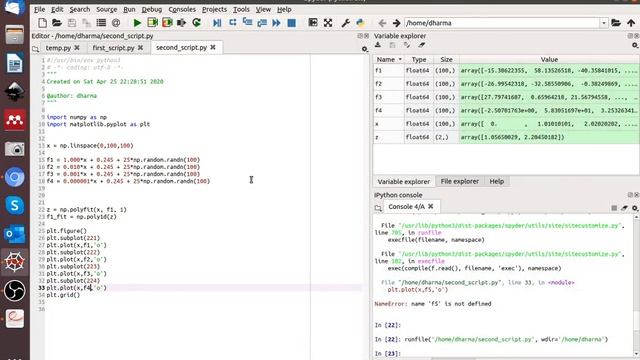Maximize the current pane

313,23
